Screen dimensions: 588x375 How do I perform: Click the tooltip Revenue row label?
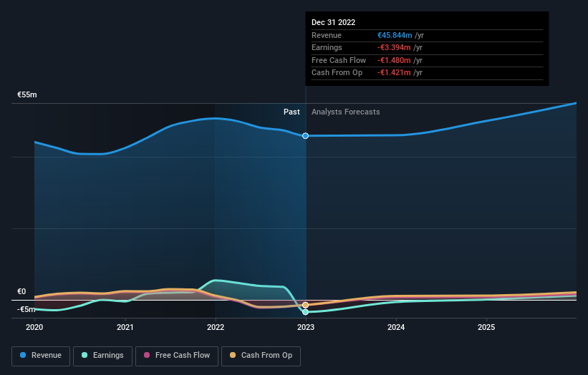point(327,35)
